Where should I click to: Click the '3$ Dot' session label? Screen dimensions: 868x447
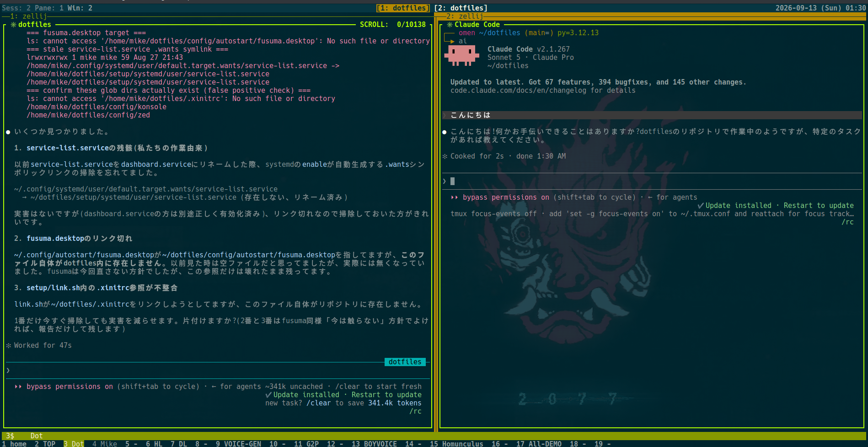coord(24,436)
